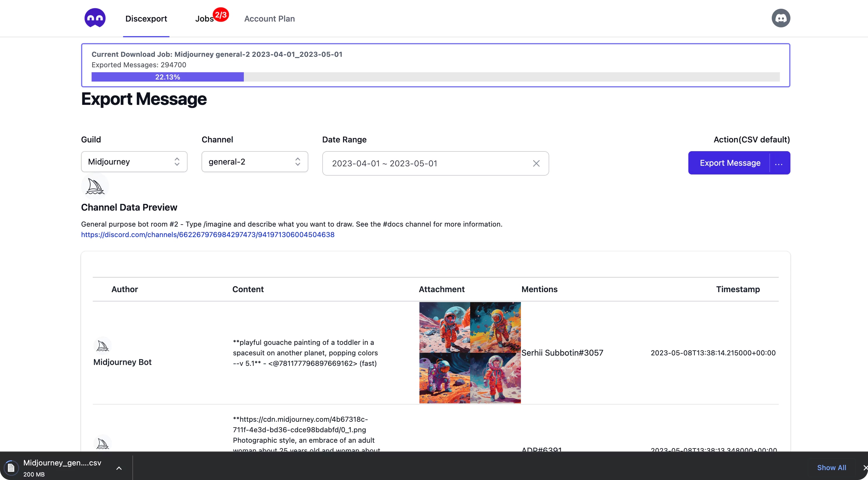Click the Export Message button

(x=730, y=163)
